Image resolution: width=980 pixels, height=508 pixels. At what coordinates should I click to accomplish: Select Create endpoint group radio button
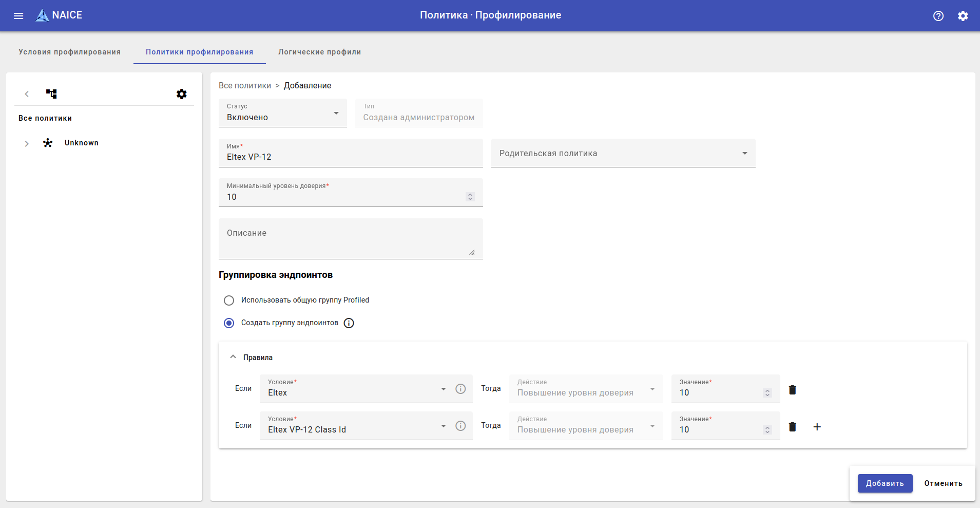pos(229,323)
